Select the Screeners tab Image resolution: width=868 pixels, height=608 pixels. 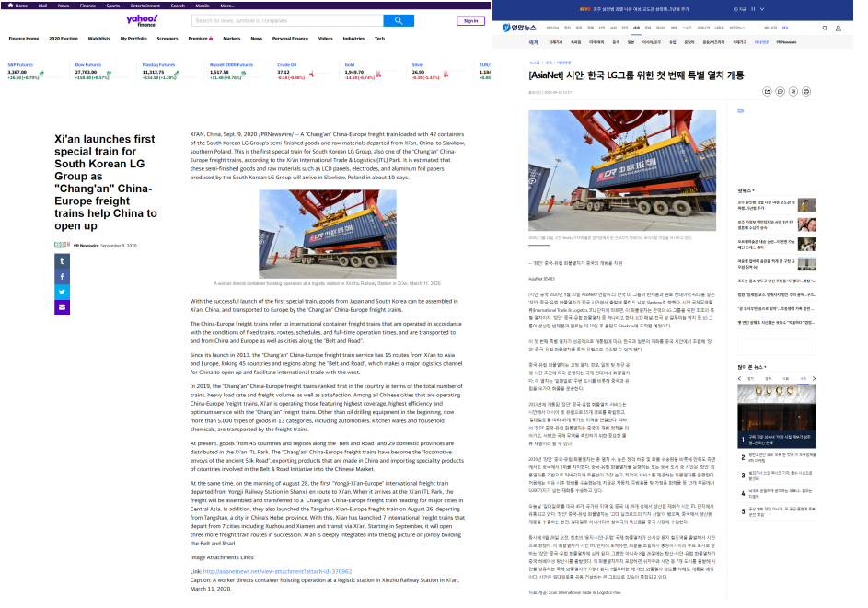click(168, 39)
